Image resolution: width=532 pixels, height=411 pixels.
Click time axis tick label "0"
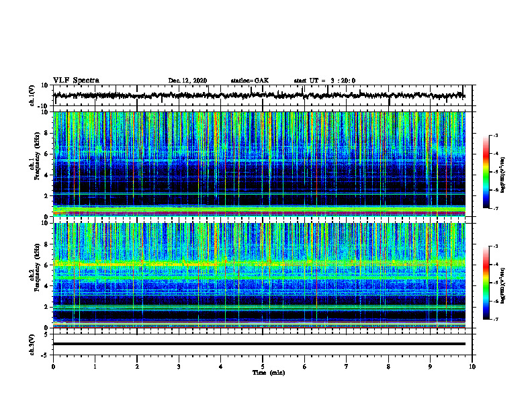coord(53,367)
